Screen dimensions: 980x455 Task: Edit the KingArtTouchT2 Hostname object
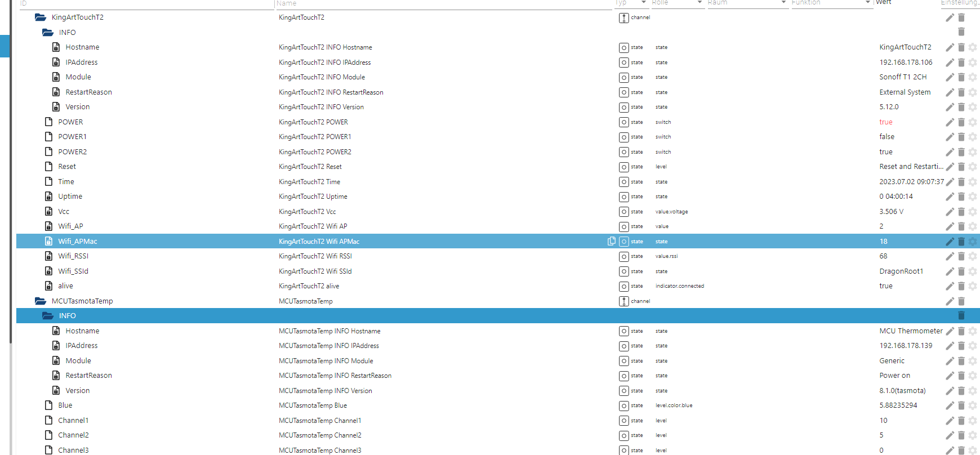coord(950,47)
